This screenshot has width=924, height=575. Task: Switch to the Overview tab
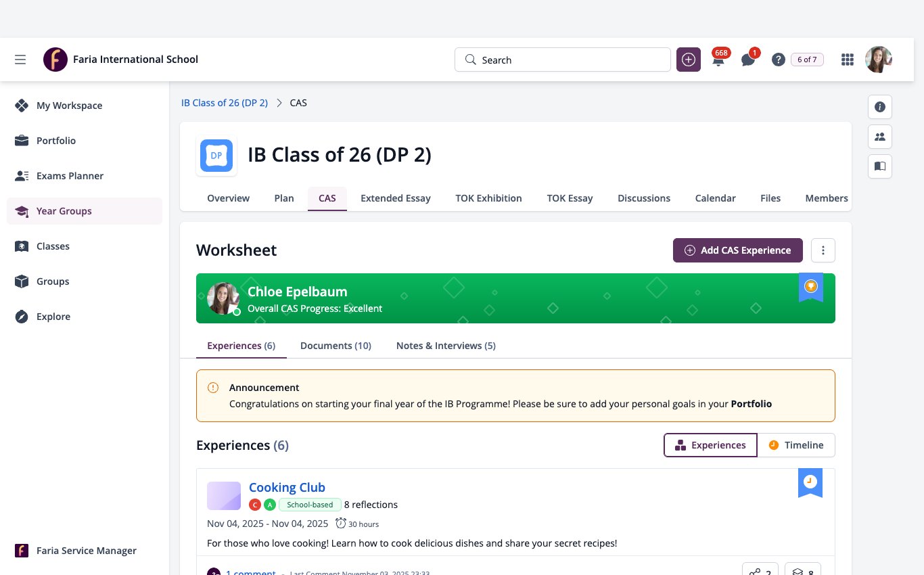pos(228,198)
